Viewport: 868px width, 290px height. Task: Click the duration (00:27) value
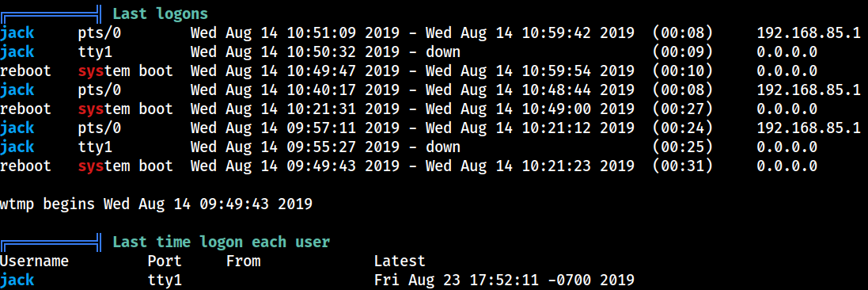click(x=683, y=109)
